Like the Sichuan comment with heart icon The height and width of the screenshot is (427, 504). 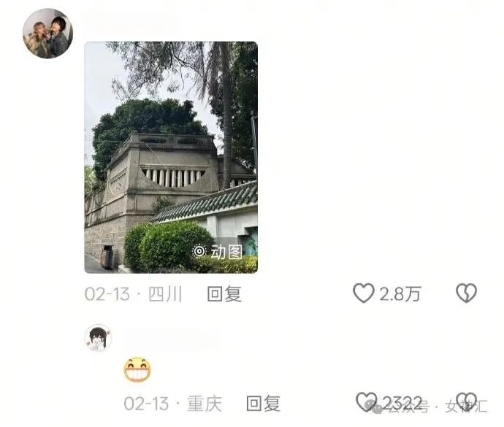pos(364,293)
